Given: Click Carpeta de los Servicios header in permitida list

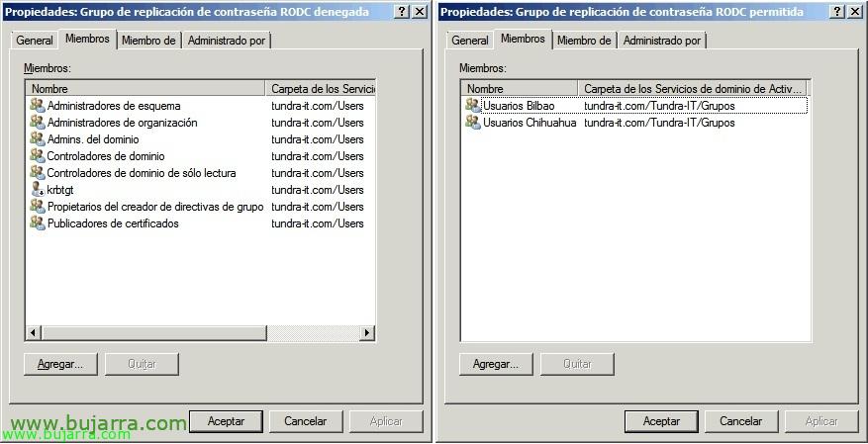Looking at the screenshot, I should pyautogui.click(x=693, y=89).
